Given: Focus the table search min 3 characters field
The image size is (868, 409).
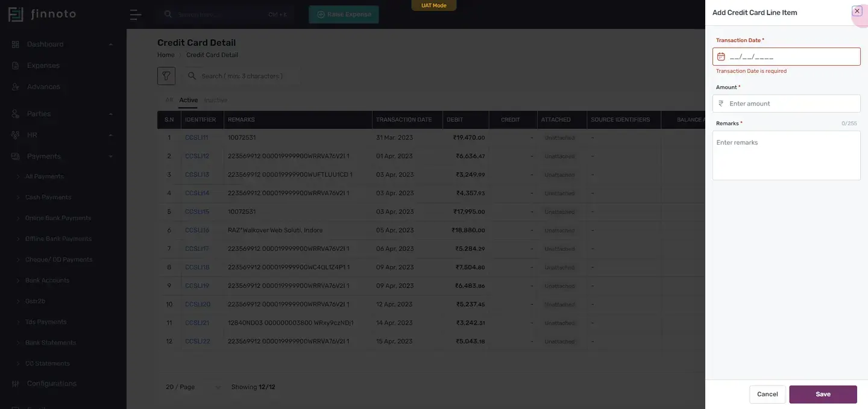Looking at the screenshot, I should (241, 76).
